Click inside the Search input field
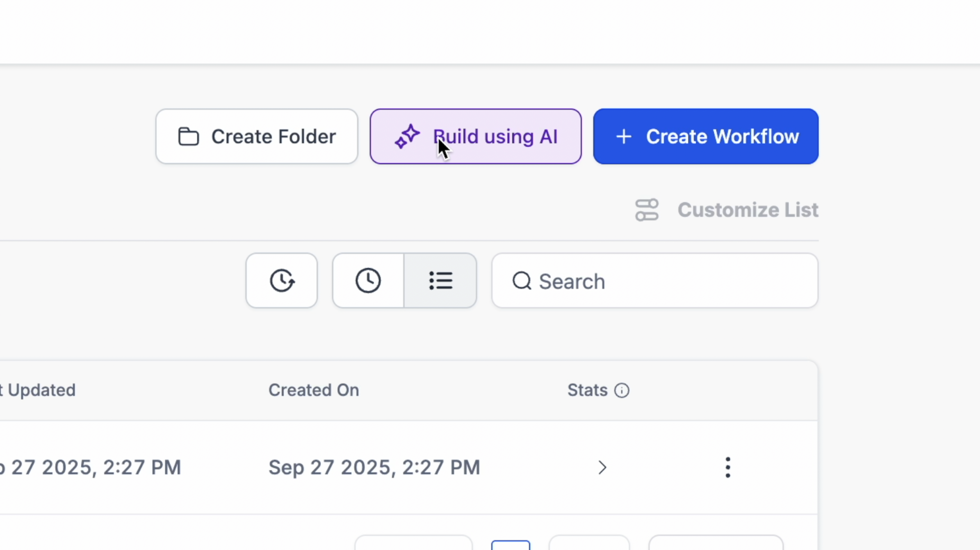980x550 pixels. tap(670, 281)
